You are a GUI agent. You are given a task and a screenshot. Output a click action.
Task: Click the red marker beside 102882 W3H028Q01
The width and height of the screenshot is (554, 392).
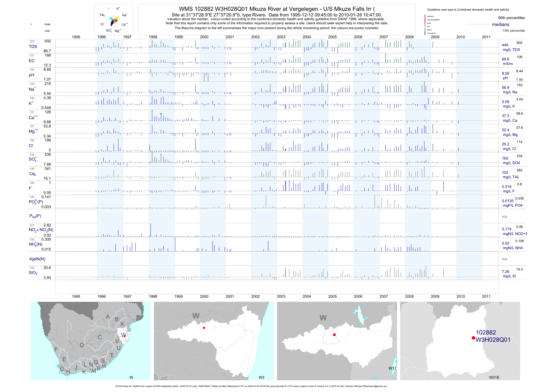(473, 338)
